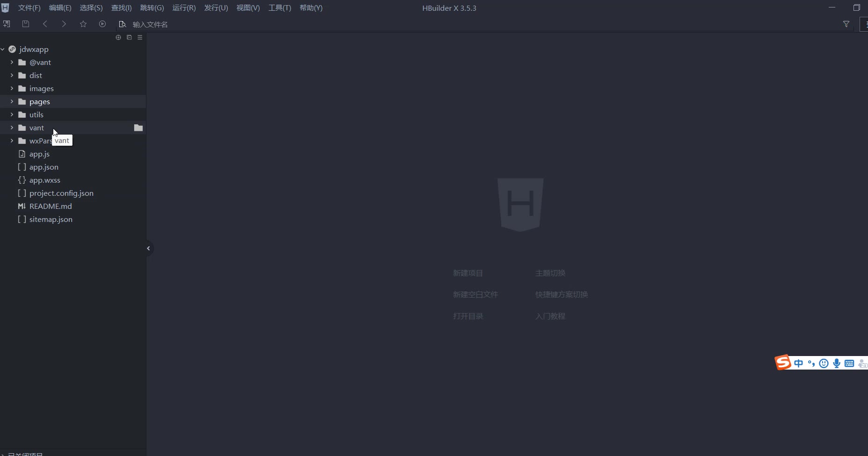868x456 pixels.
Task: Click the Sogou input method S logo
Action: [x=783, y=362]
